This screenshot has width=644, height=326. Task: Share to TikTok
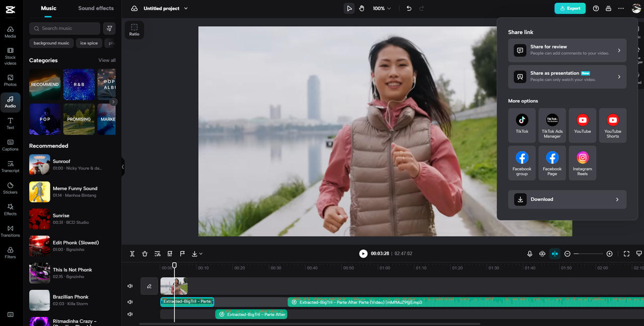[522, 125]
